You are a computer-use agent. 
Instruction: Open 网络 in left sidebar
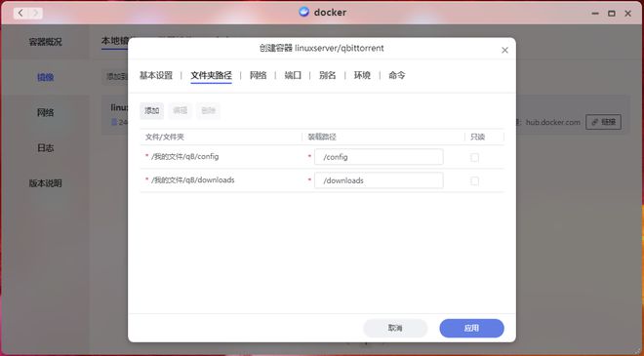point(45,112)
